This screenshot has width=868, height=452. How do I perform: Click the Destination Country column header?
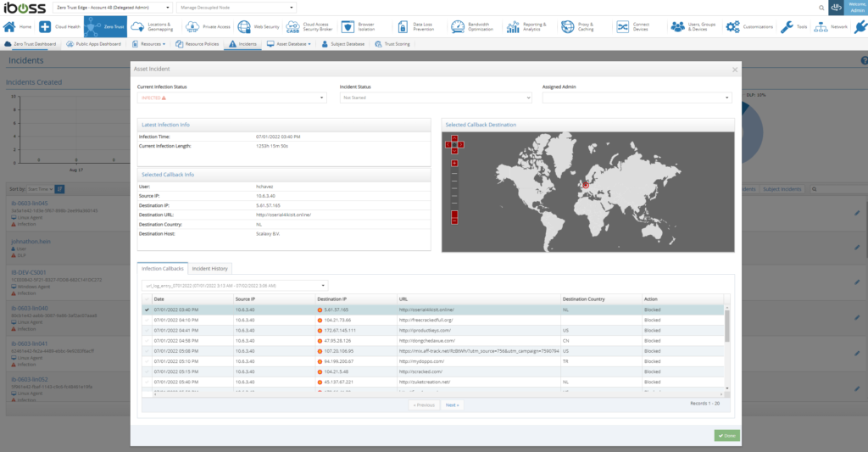point(601,299)
